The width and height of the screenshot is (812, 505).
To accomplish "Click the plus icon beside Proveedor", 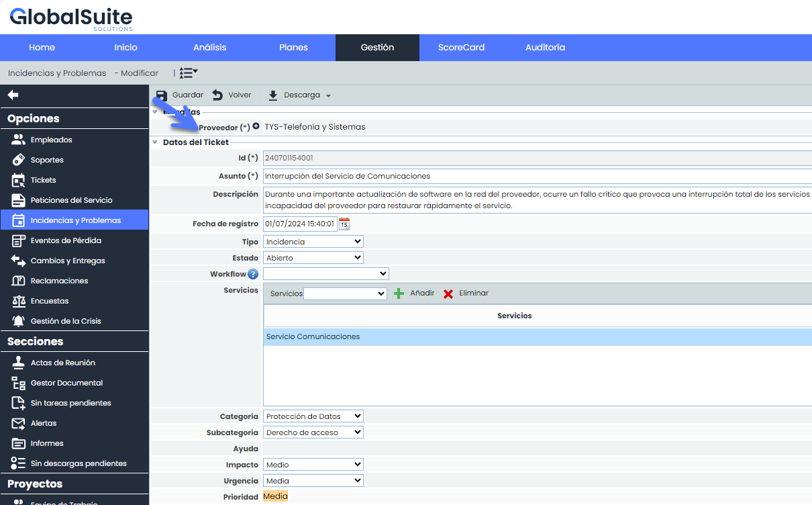I will [256, 126].
